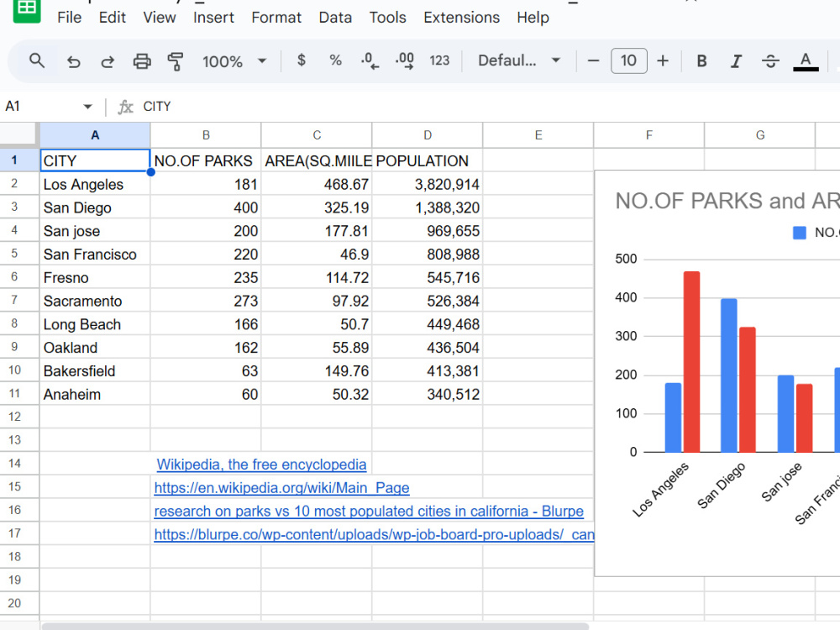The height and width of the screenshot is (630, 840).
Task: Open the Wikipedia, the free encyclopedia link
Action: coord(261,465)
